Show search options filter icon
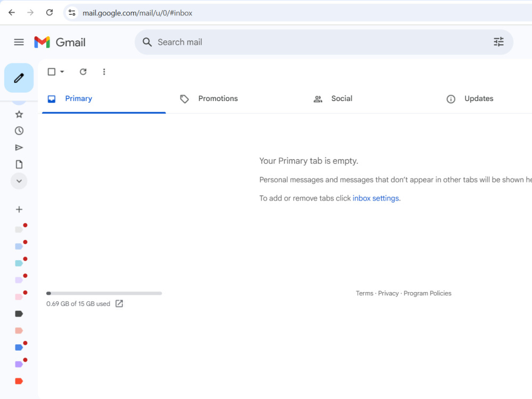This screenshot has height=399, width=532. coord(498,41)
